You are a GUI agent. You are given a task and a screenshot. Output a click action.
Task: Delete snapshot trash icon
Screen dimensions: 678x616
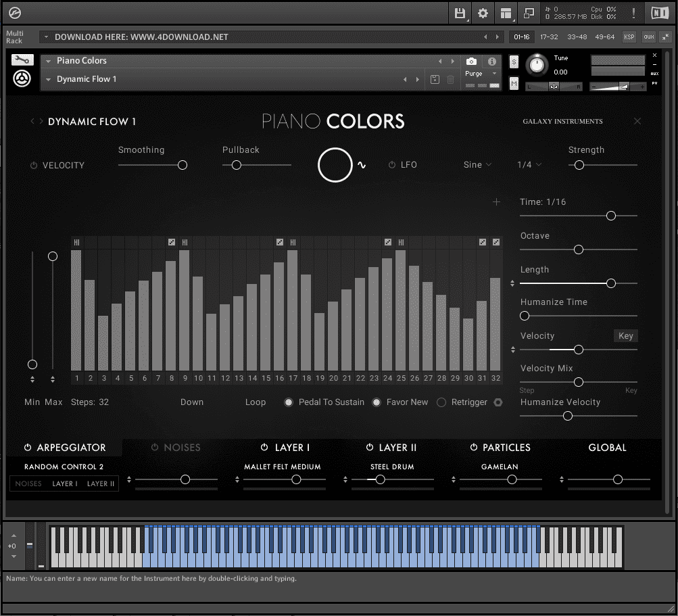pos(451,79)
